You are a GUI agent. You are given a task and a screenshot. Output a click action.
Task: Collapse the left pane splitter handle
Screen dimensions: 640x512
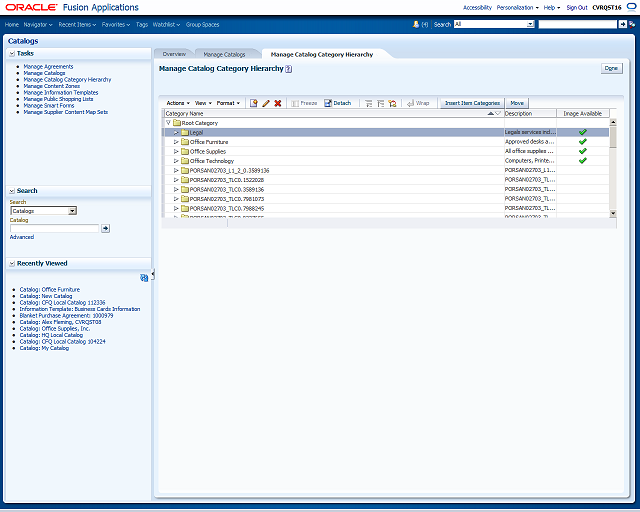point(153,274)
